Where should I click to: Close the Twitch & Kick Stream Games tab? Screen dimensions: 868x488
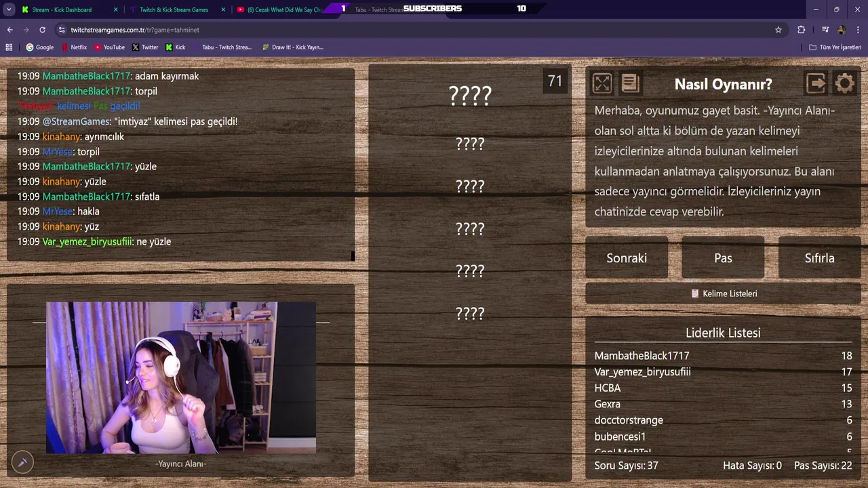coord(224,9)
